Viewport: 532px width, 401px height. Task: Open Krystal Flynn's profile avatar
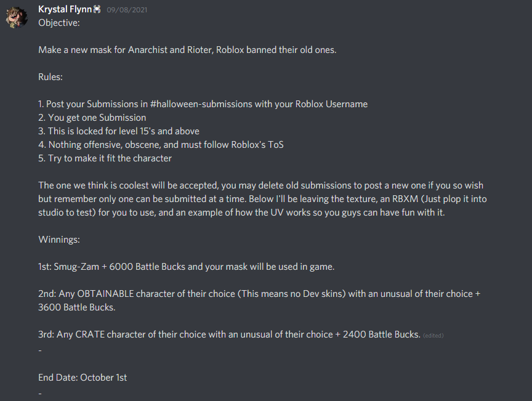[x=17, y=17]
